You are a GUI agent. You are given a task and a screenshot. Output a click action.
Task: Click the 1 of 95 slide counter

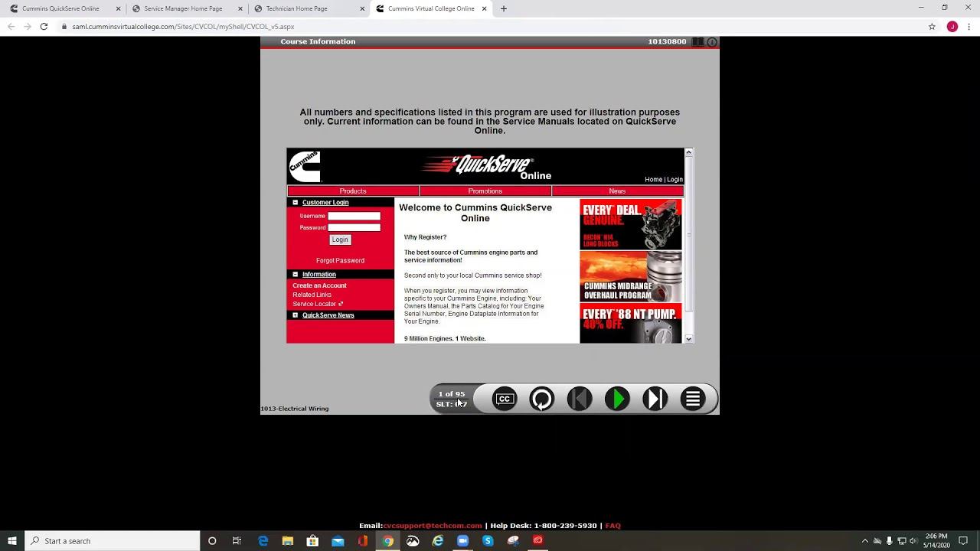pos(452,394)
